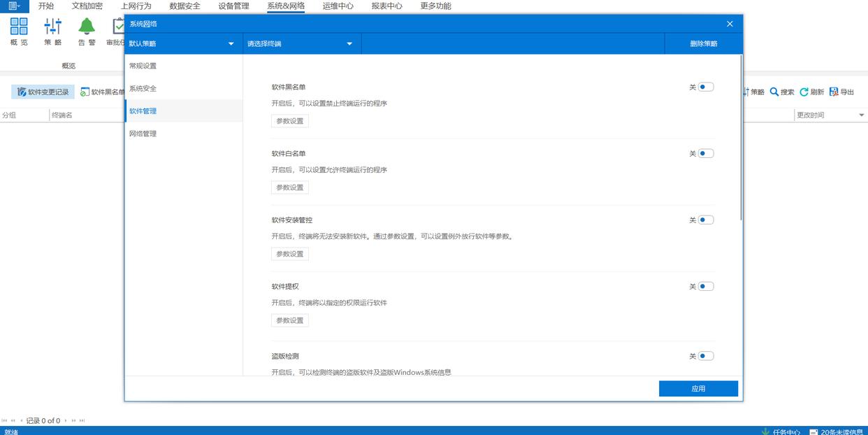Toggle 软件安装管控 on
Image resolution: width=868 pixels, height=435 pixels.
coord(705,220)
